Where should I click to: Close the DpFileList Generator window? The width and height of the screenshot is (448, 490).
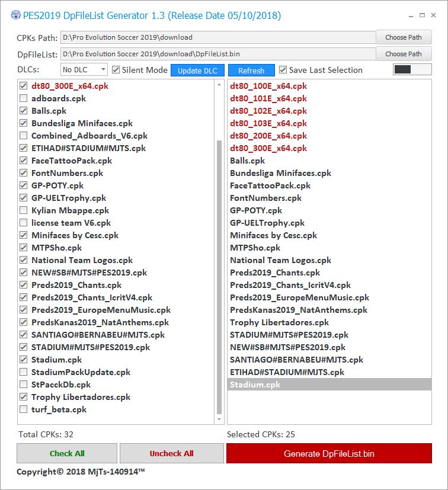[x=433, y=15]
